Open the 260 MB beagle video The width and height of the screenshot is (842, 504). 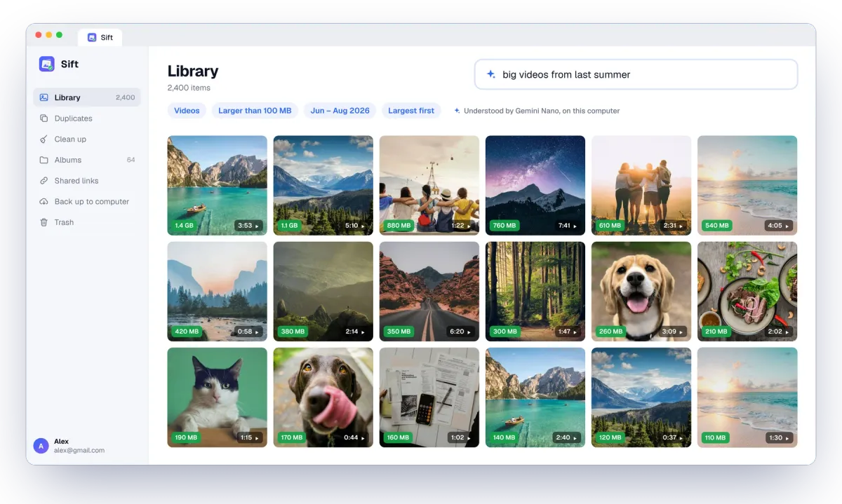[x=641, y=292]
